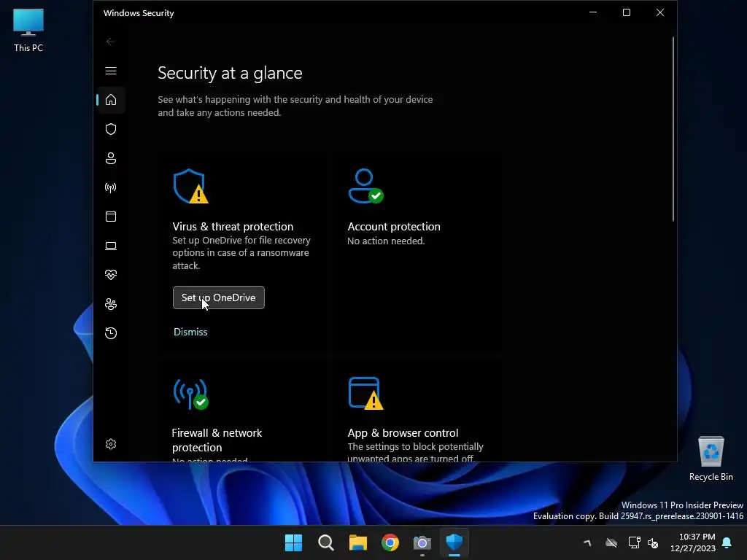This screenshot has height=560, width=747.
Task: Maximize the Windows Security window
Action: pos(627,12)
